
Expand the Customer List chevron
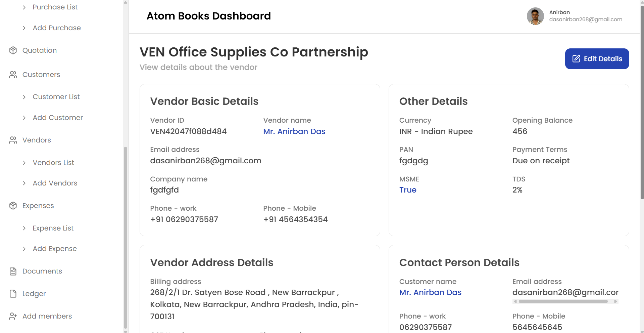[x=24, y=97]
